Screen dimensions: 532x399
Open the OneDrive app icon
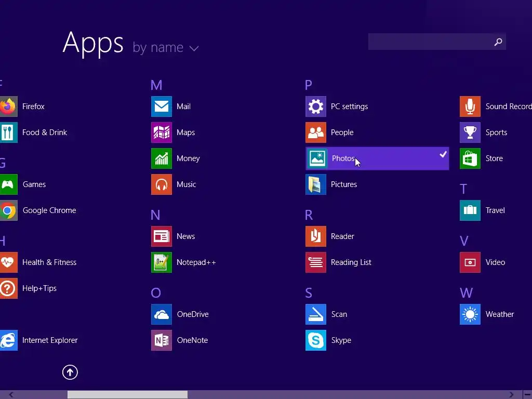(162, 314)
